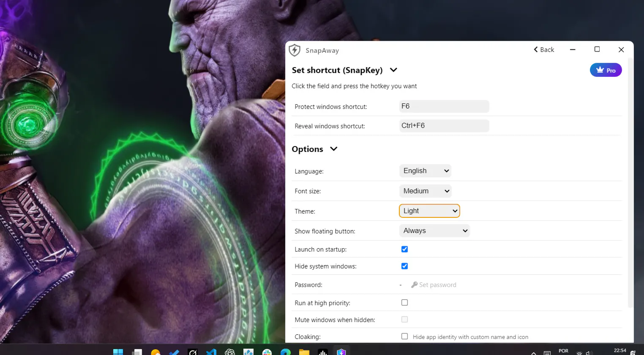The image size is (644, 355).
Task: Uncheck the Launch on startup checkbox
Action: pyautogui.click(x=404, y=249)
